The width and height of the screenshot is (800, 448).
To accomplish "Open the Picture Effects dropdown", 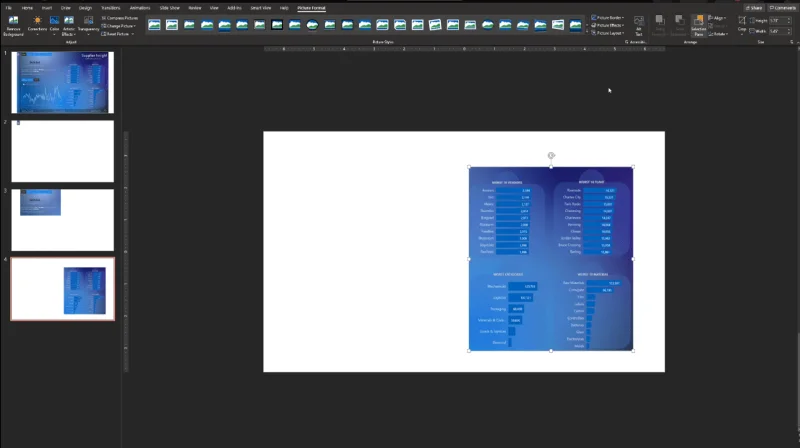I will click(608, 25).
